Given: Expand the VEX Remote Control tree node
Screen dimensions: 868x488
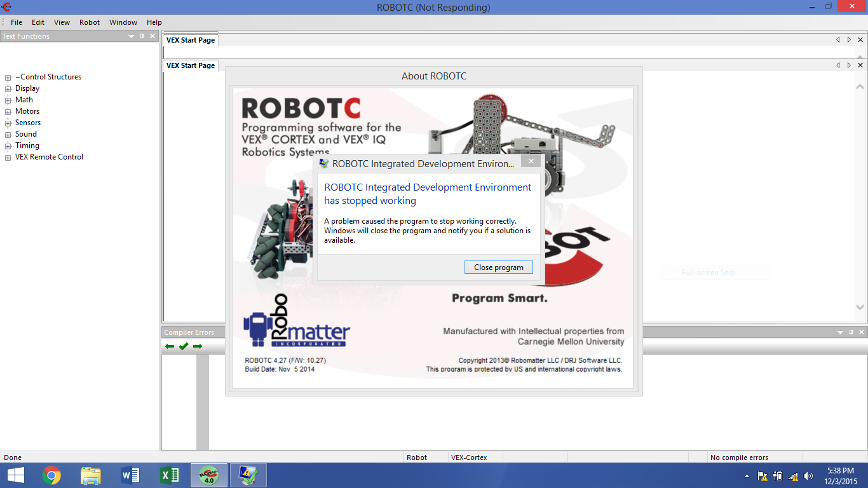Looking at the screenshot, I should click(8, 158).
